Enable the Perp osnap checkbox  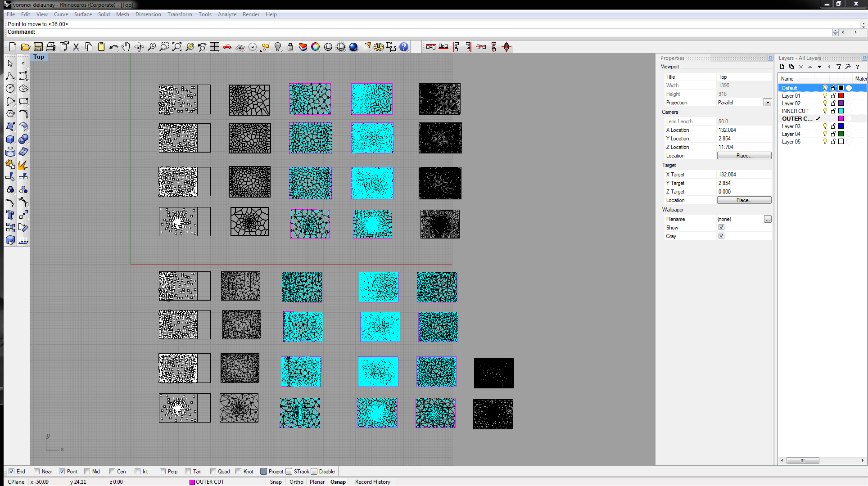163,472
